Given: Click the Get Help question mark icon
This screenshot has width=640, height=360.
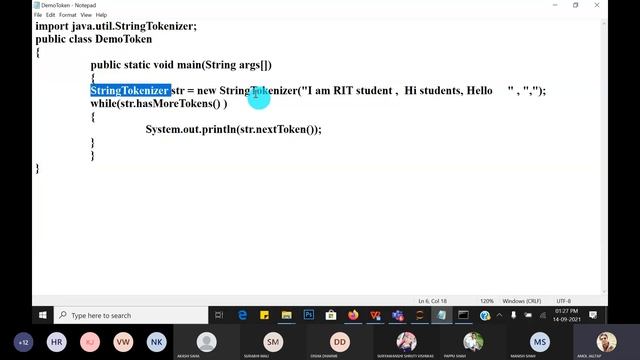Looking at the screenshot, I should pos(485,316).
